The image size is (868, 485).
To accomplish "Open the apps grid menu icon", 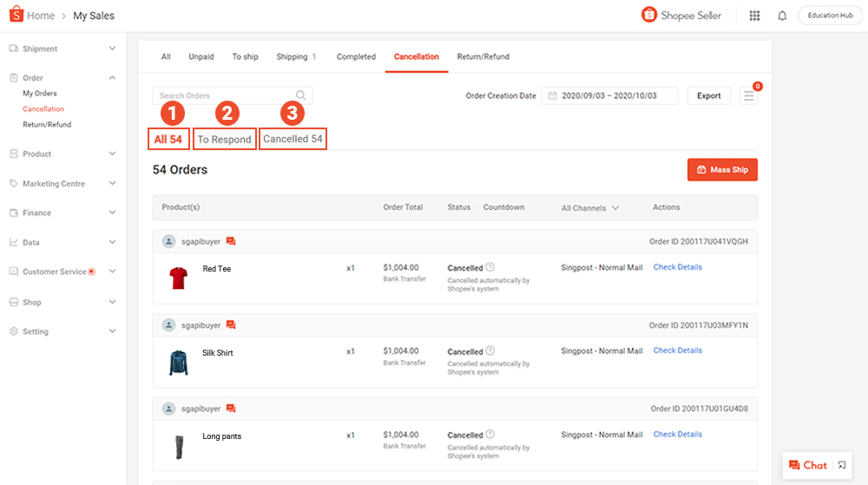I will [x=754, y=16].
